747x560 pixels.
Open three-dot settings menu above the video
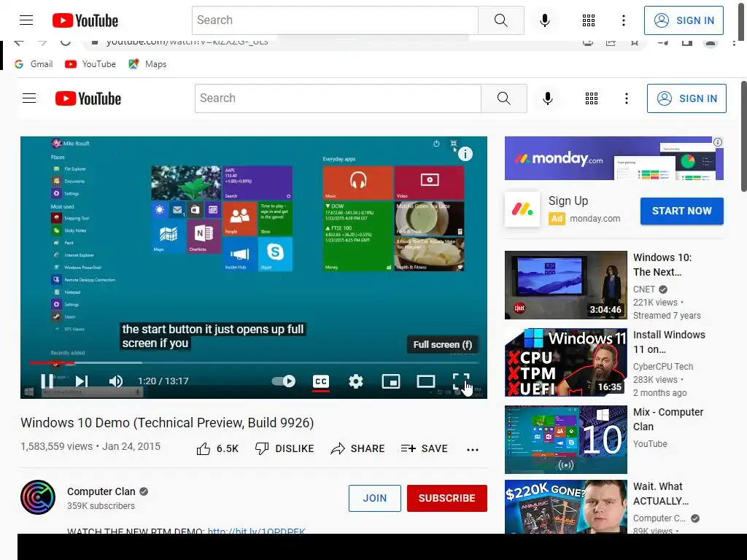627,98
